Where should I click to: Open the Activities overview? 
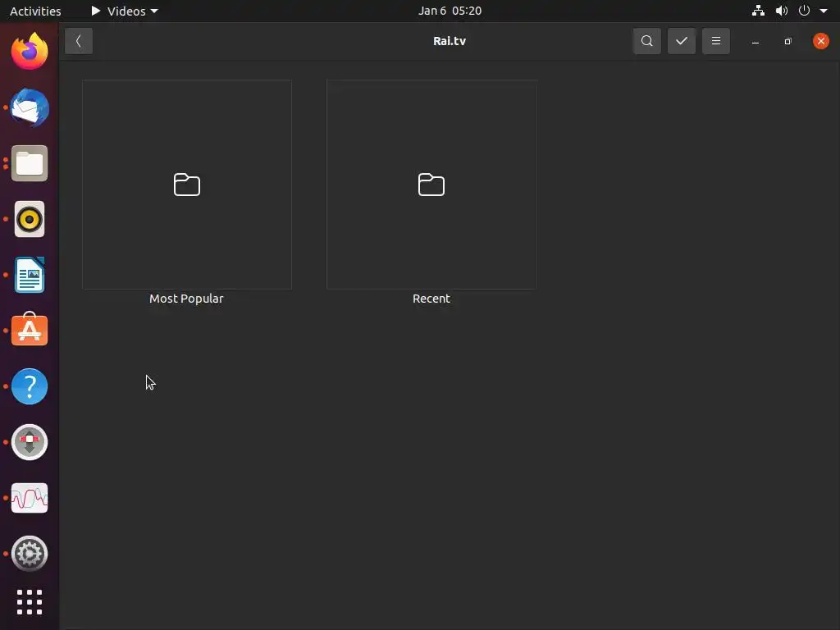tap(35, 11)
